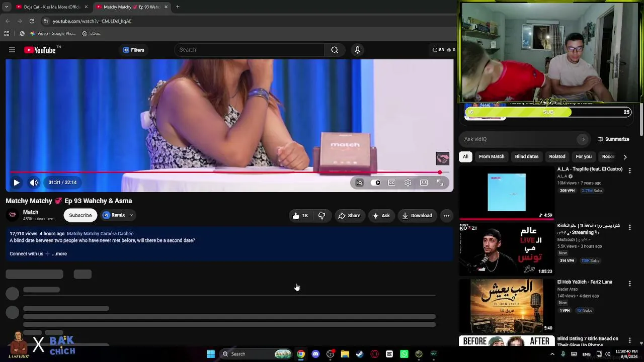Screen dimensions: 644x362
Task: Enter full screen video mode
Action: point(440,183)
